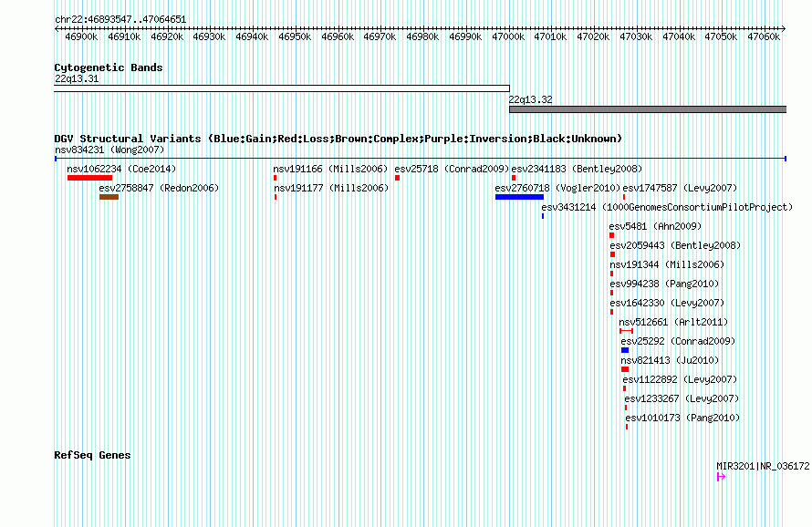
Task: Click the 46920k ruler tick label
Action: pyautogui.click(x=167, y=37)
